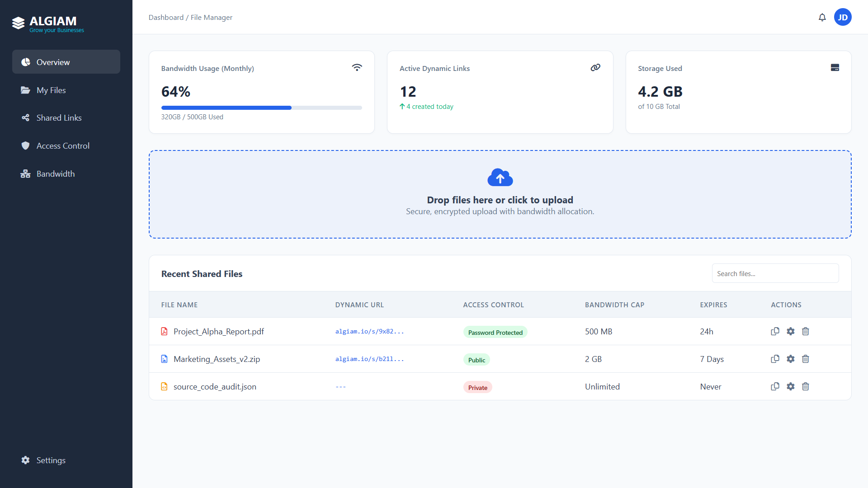Click the link icon on Active Dynamic Links card
The height and width of the screenshot is (488, 868).
point(595,67)
